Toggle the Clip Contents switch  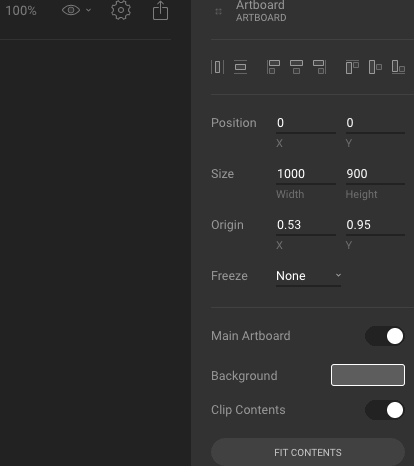tap(385, 410)
